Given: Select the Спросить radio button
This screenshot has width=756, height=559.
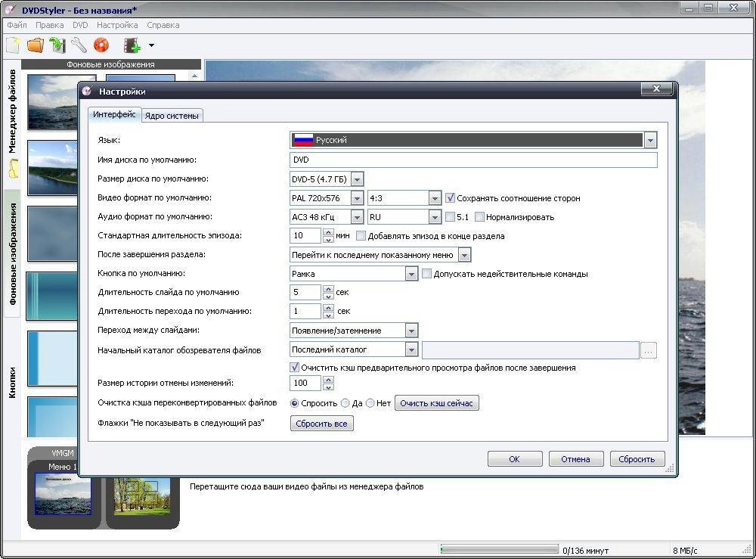Looking at the screenshot, I should pyautogui.click(x=294, y=403).
